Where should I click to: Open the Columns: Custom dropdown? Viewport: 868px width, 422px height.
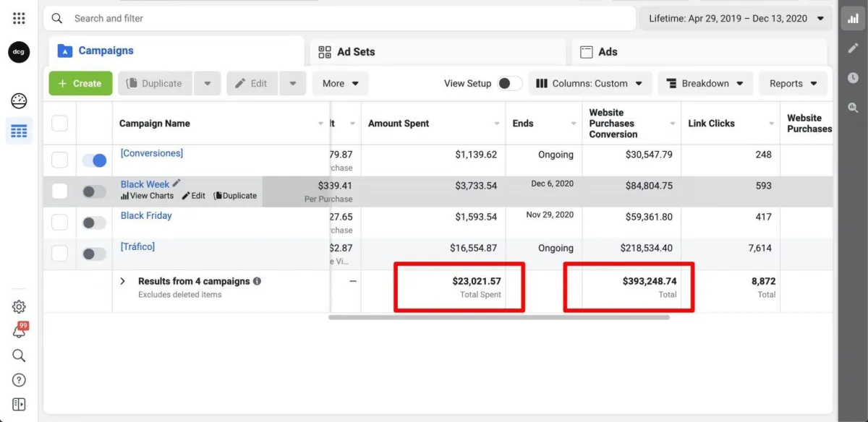coord(590,84)
